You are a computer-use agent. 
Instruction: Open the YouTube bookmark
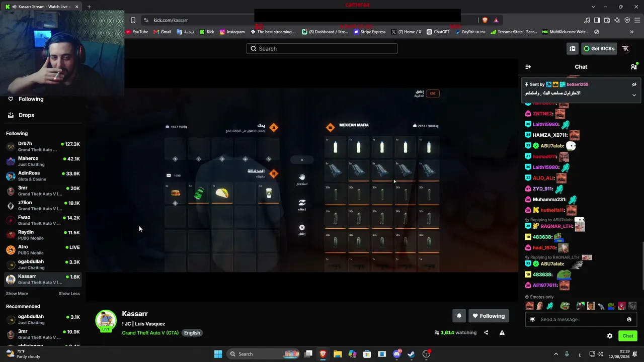[137, 32]
